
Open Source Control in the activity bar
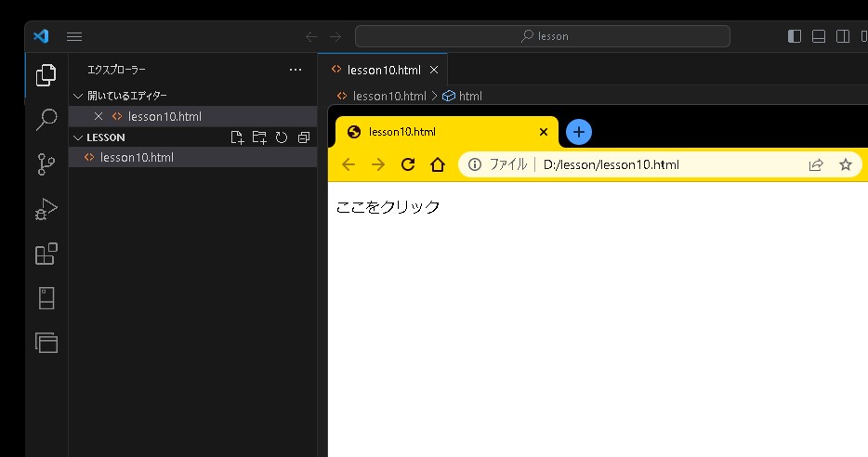(46, 164)
